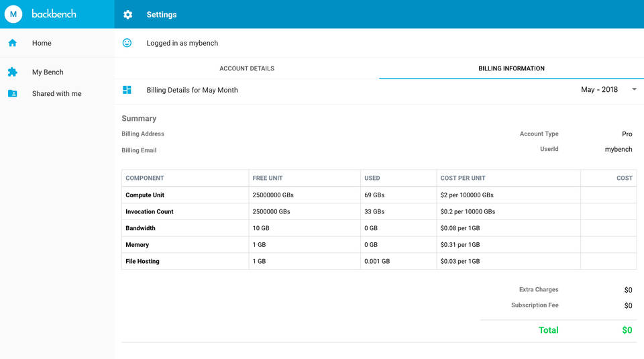Click the green Total amount
Viewport: 644px width, 359px height.
627,330
